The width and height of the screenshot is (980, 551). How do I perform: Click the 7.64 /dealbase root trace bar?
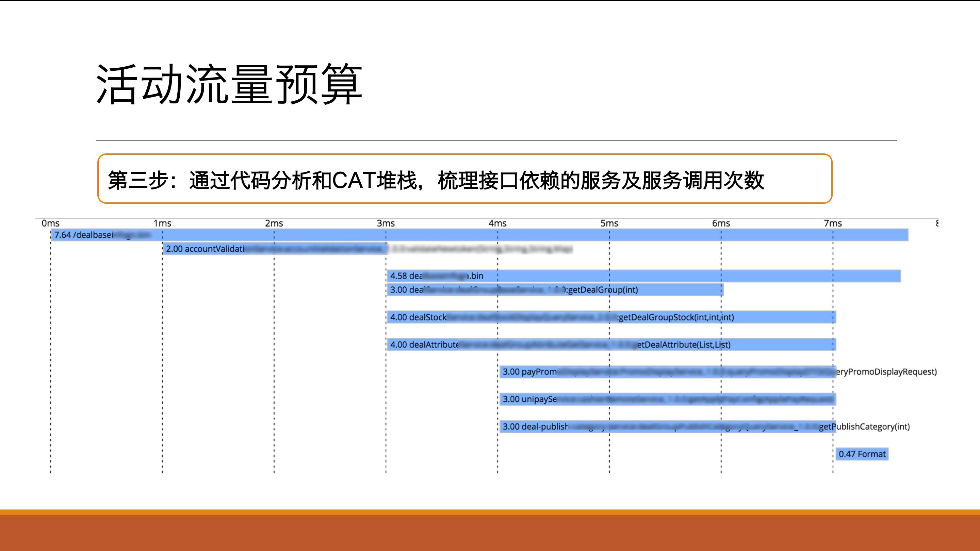pos(479,235)
